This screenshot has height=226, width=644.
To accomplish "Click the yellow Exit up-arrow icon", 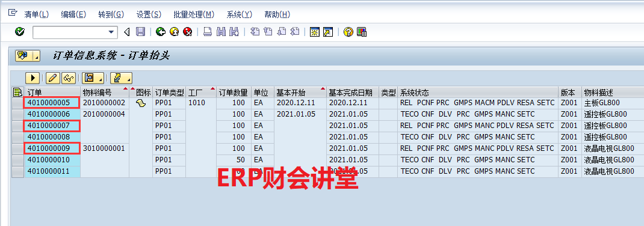I will click(174, 32).
